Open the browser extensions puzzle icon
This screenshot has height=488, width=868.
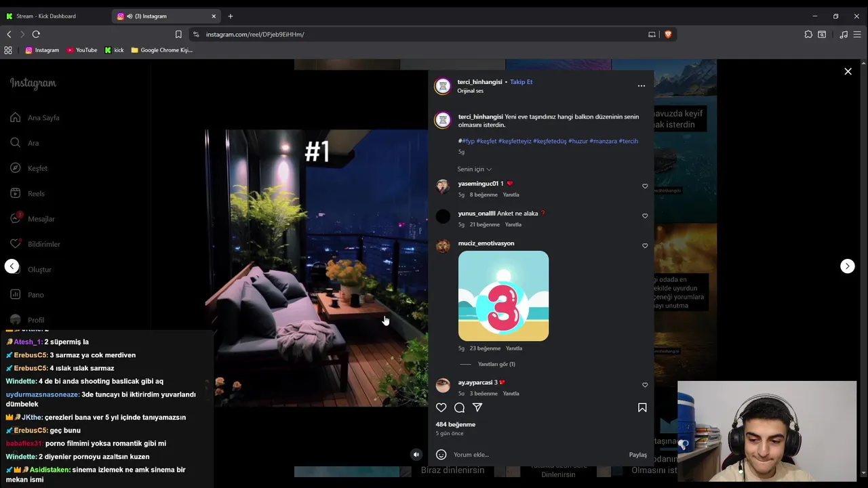click(x=808, y=35)
